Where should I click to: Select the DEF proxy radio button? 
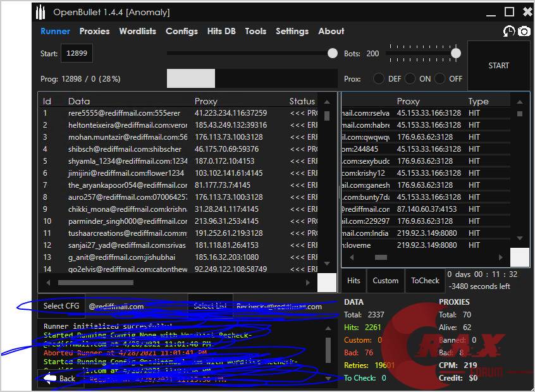tap(379, 79)
